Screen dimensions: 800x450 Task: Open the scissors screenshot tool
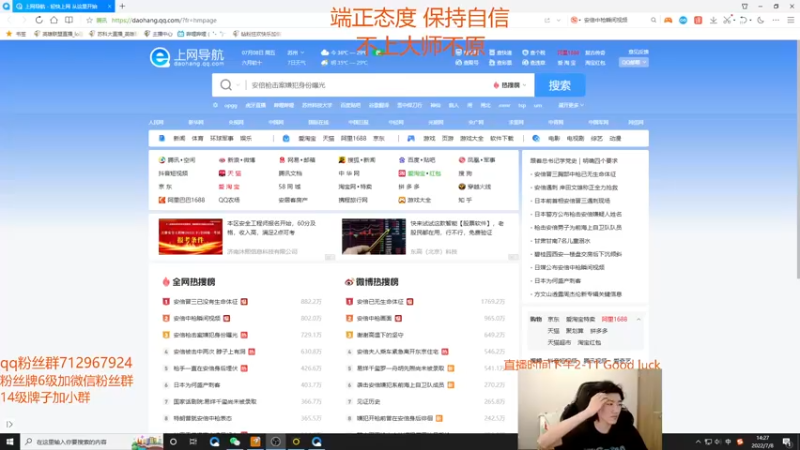[x=728, y=20]
